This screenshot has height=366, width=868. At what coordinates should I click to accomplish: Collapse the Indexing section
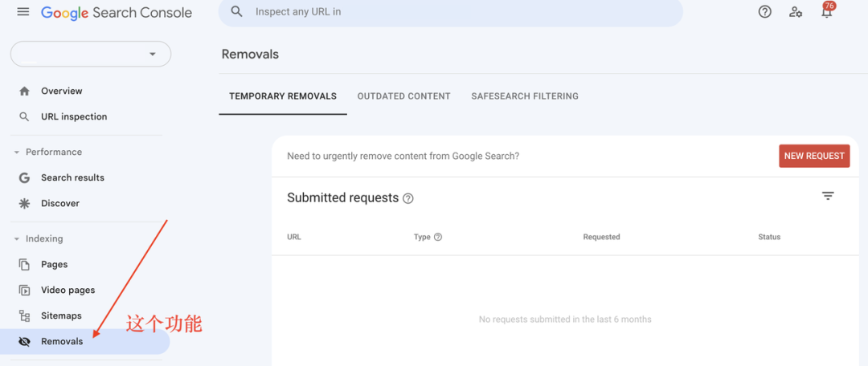39,239
